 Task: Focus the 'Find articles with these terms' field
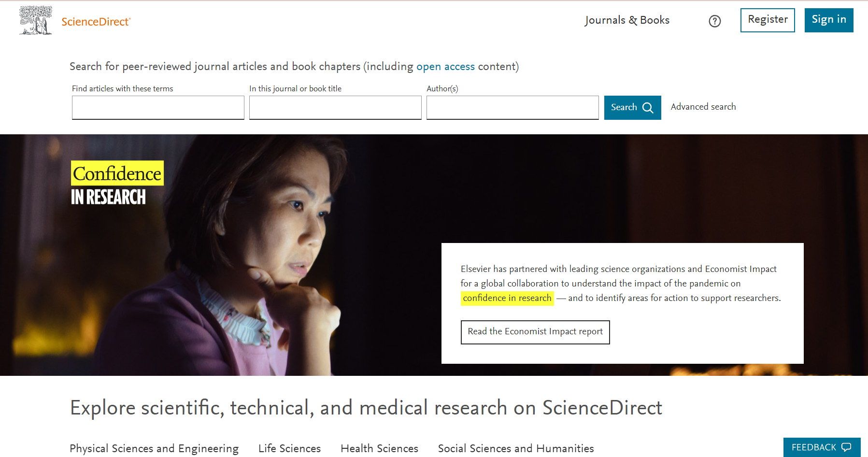[158, 107]
